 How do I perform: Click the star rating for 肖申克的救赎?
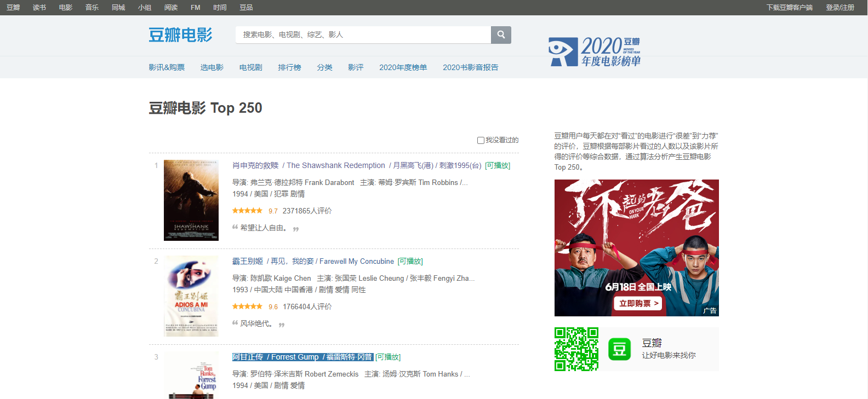(x=247, y=211)
